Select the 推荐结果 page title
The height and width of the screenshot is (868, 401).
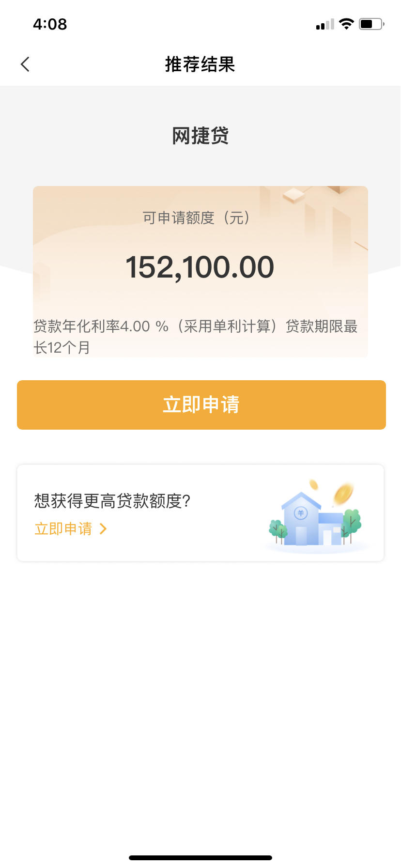click(x=200, y=64)
